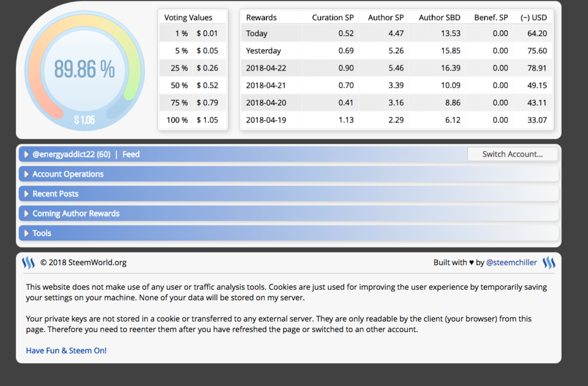The image size is (588, 386).
Task: Click the Author SP column header
Action: point(385,17)
